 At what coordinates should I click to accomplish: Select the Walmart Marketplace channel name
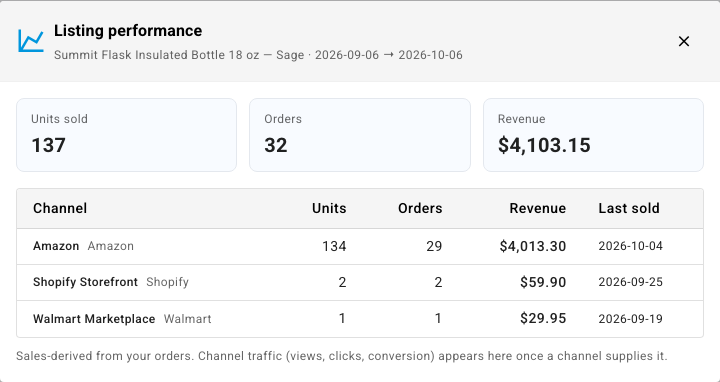[x=94, y=319]
